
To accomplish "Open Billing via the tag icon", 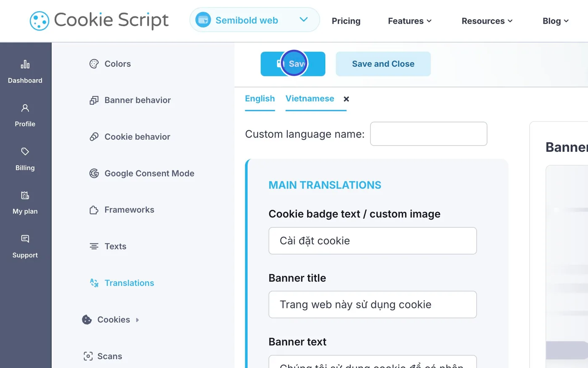I will tap(25, 151).
